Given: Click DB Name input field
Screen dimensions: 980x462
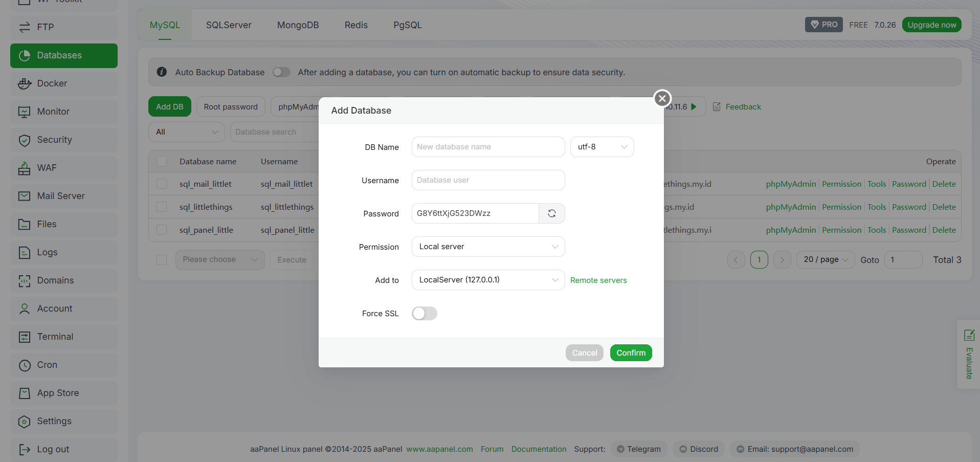Looking at the screenshot, I should (x=488, y=147).
